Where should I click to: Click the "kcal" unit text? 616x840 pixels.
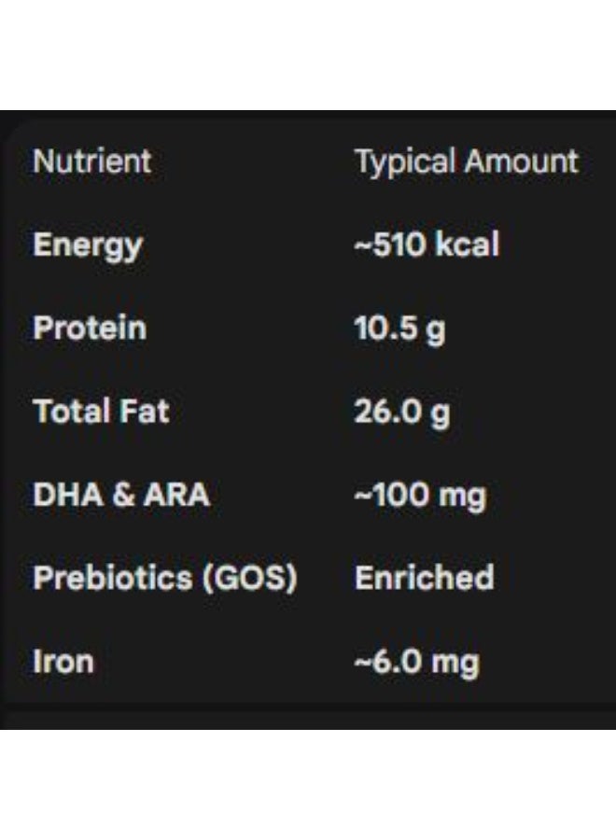[x=469, y=245]
